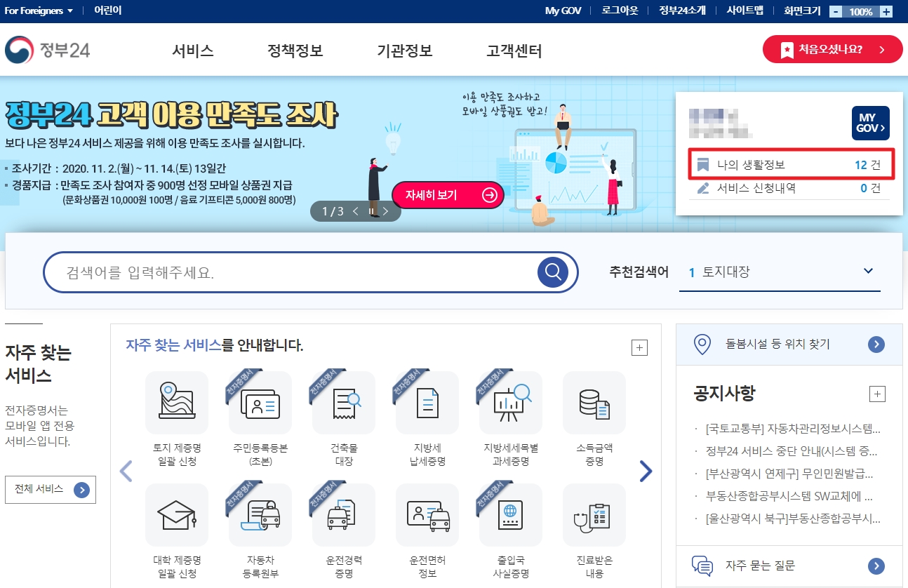Expand 공지사항 with plus icon
908x588 pixels.
pyautogui.click(x=877, y=394)
